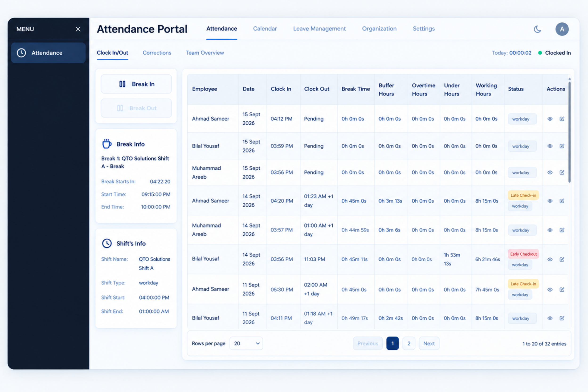Click the Today timer '00:00:02'
Image resolution: width=588 pixels, height=392 pixels.
click(520, 53)
